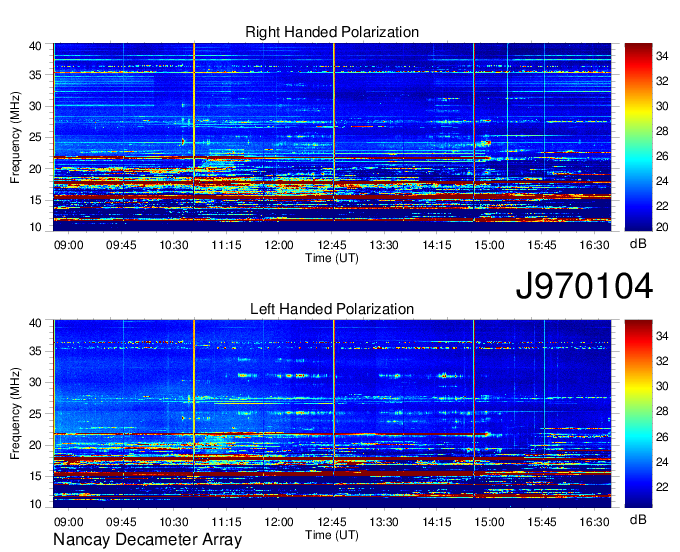Click 11:15 time tick of Right Handed plot

point(226,245)
